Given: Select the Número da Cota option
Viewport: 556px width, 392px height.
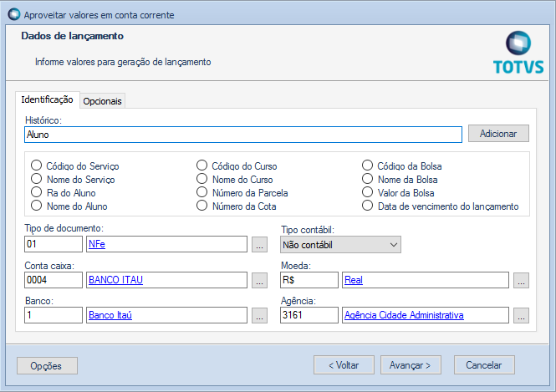Looking at the screenshot, I should coord(201,206).
